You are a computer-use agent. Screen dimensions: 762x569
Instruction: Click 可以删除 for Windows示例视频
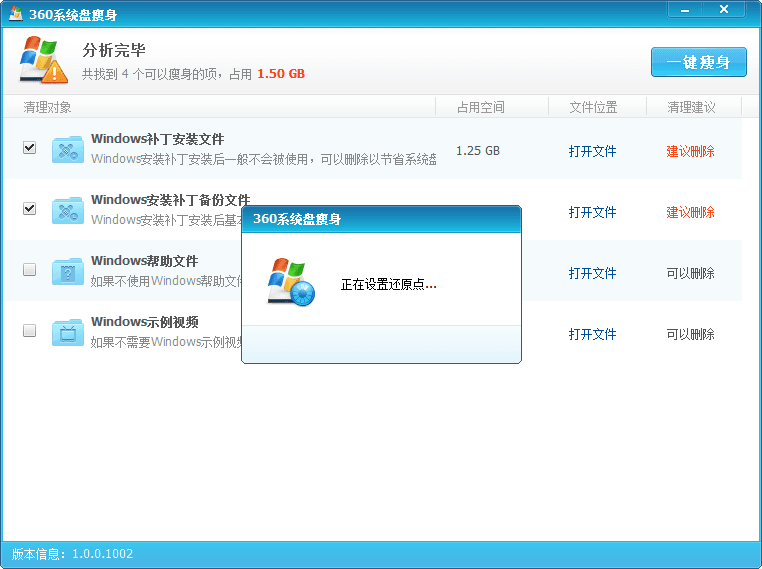click(691, 334)
